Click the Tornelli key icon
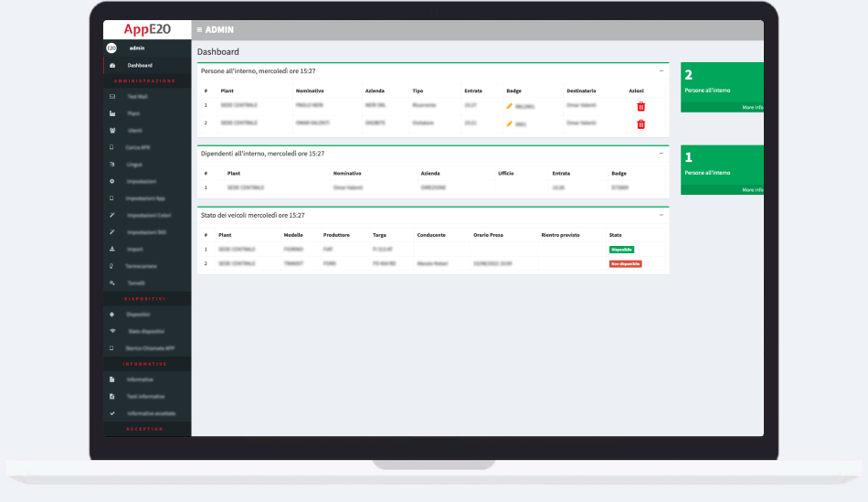Image resolution: width=868 pixels, height=502 pixels. (111, 283)
